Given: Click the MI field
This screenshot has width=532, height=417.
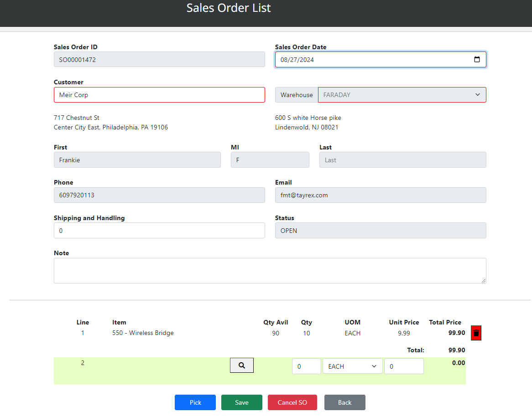Looking at the screenshot, I should (270, 160).
